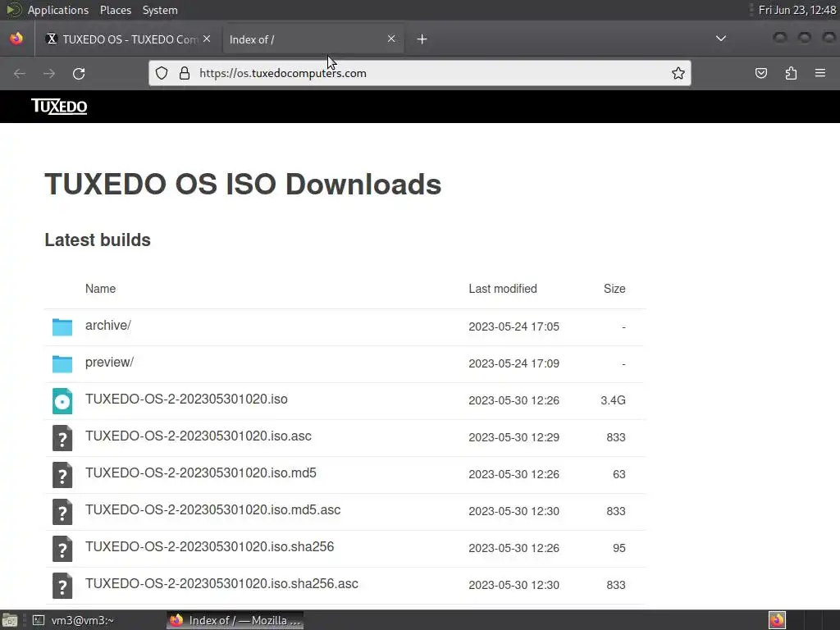
Task: Click the Latest builds heading
Action: (98, 240)
